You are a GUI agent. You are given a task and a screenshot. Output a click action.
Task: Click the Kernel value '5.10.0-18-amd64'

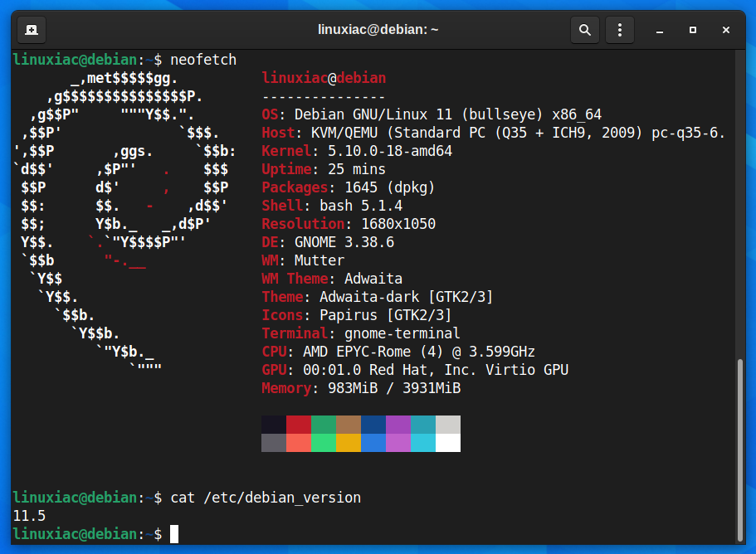390,151
